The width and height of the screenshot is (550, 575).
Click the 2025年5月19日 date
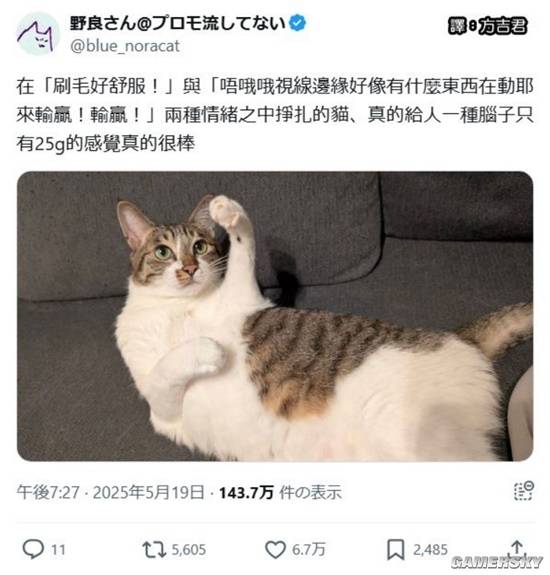point(149,492)
